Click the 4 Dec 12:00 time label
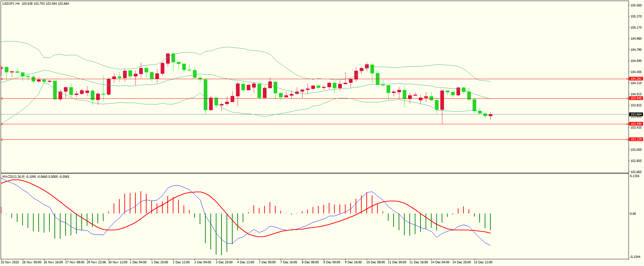The height and width of the screenshot is (266, 644). click(246, 262)
